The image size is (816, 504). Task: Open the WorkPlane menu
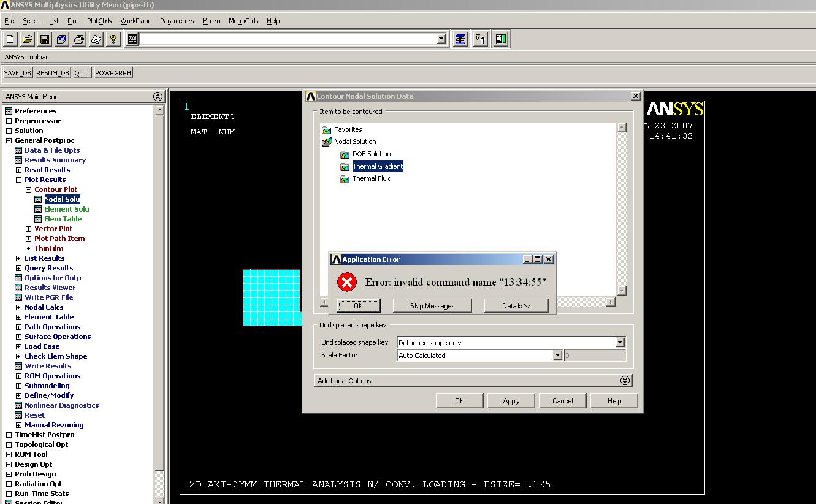click(136, 21)
